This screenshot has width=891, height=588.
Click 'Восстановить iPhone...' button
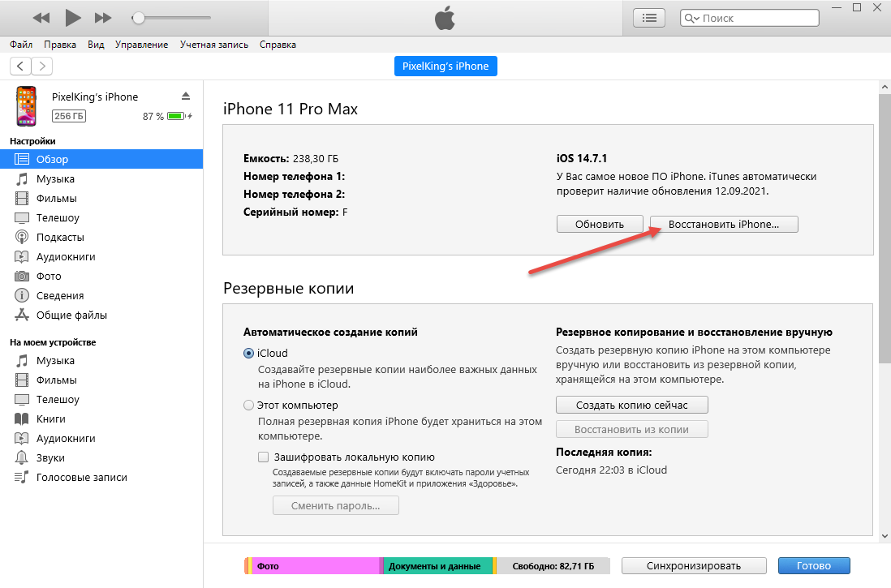[723, 224]
